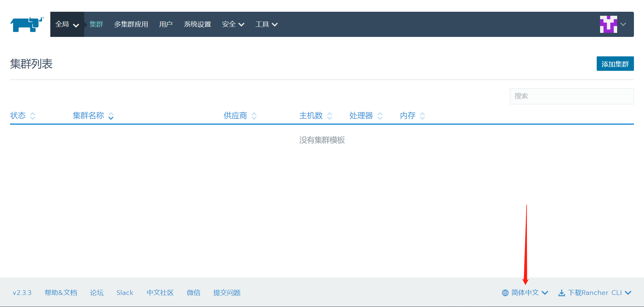Viewport: 644px width, 307px height.
Task: Expand the 全局 scope dropdown
Action: [x=67, y=24]
